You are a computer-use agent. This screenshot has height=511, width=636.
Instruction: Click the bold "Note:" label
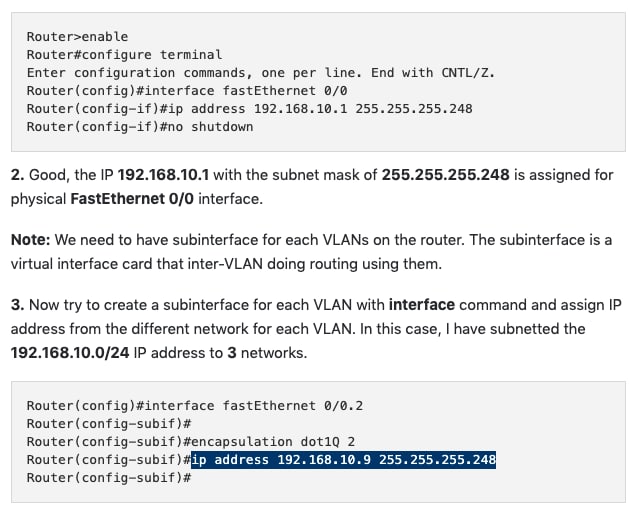pyautogui.click(x=32, y=240)
